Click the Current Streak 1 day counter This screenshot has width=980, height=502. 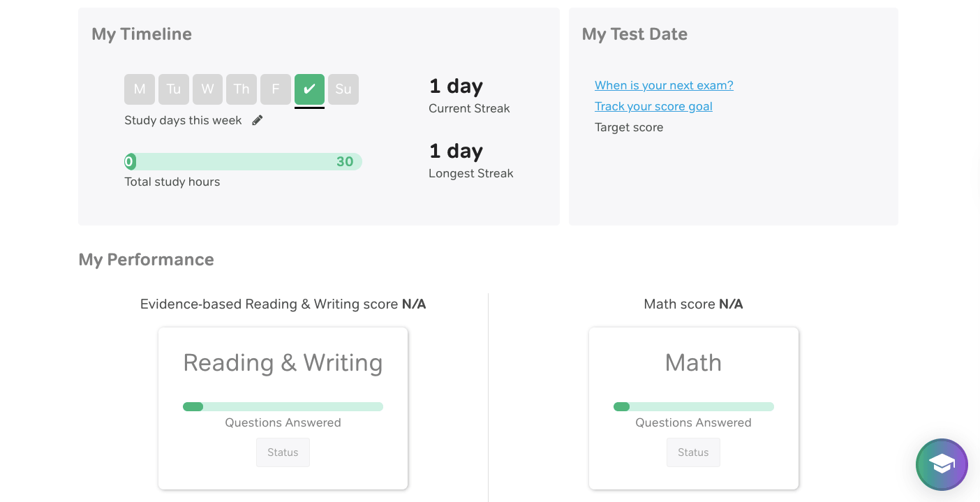pos(456,87)
